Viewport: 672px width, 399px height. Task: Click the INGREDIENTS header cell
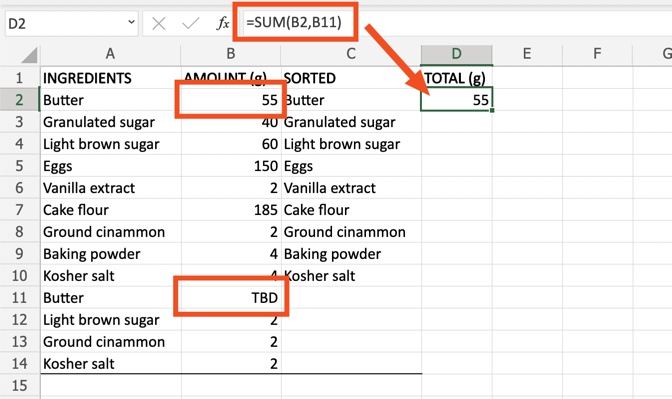pyautogui.click(x=111, y=78)
